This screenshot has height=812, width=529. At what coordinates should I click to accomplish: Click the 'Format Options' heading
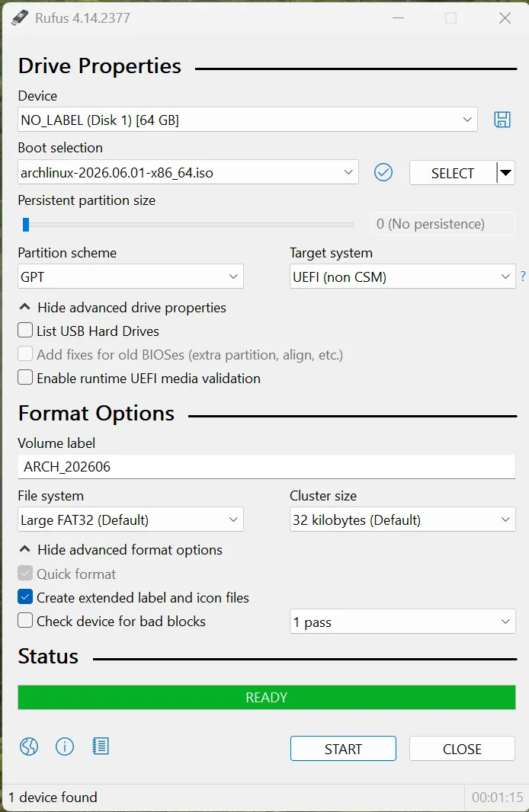96,414
